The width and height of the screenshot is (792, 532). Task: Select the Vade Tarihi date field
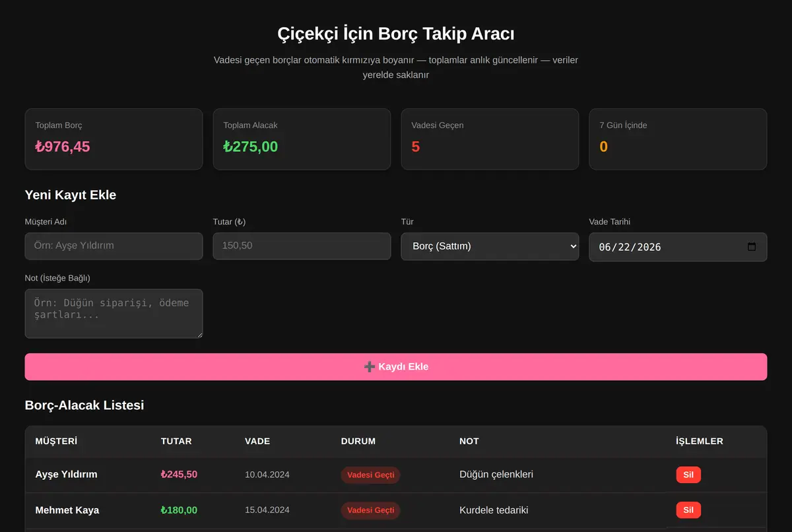point(678,247)
